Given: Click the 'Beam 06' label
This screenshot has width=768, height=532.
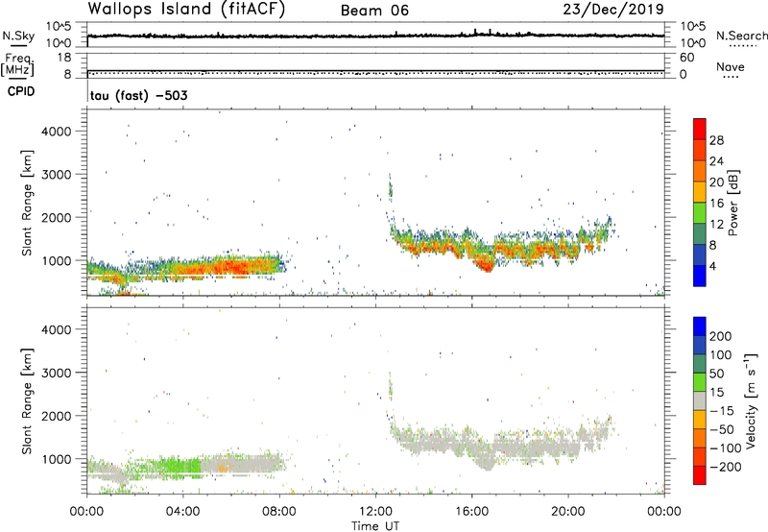Looking at the screenshot, I should point(374,11).
